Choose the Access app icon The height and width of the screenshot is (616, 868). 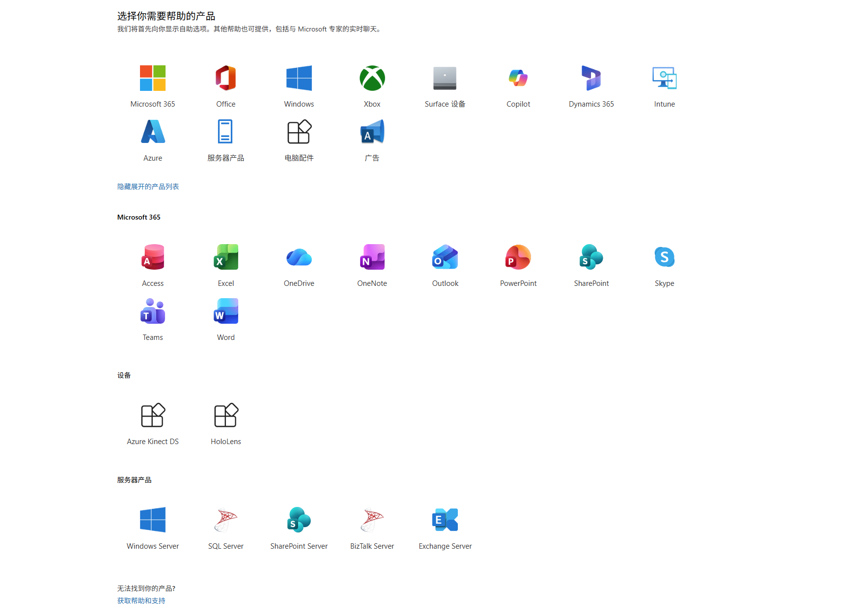coord(153,257)
